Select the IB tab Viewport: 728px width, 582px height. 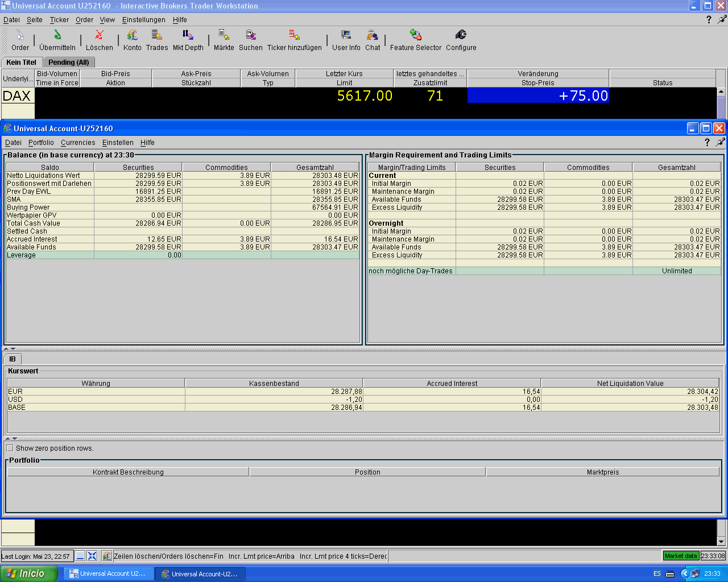13,359
